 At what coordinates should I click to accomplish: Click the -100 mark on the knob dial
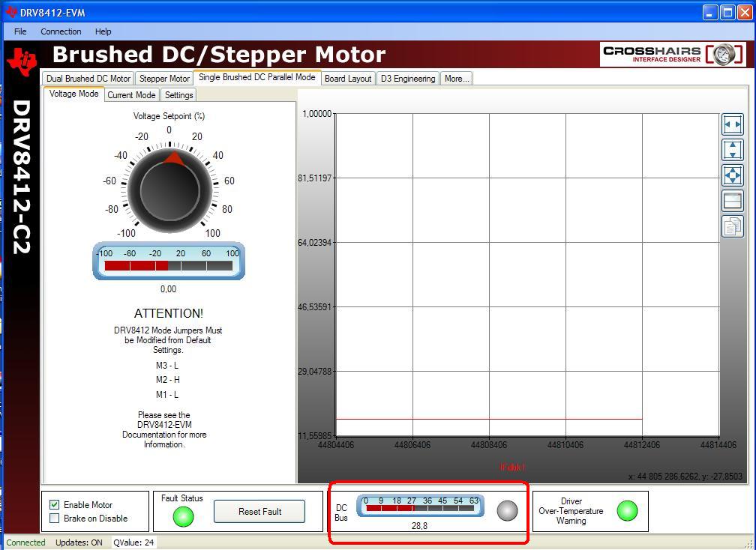click(126, 233)
